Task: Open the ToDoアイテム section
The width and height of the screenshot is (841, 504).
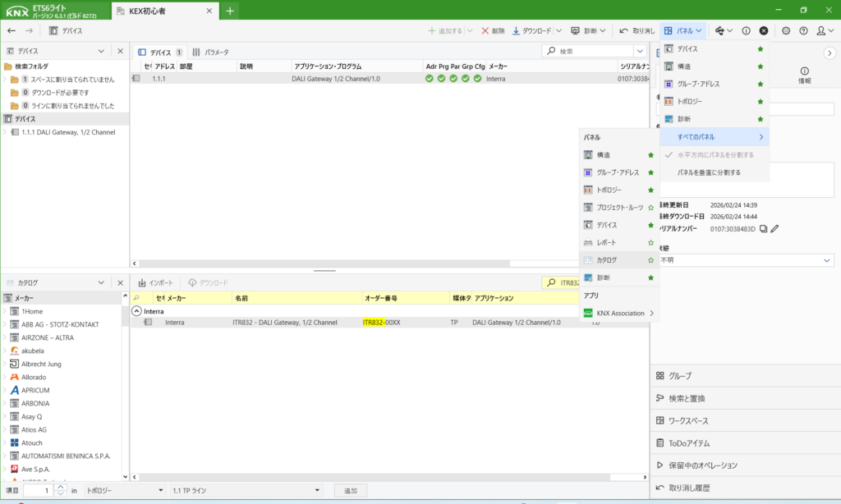Action: (687, 443)
